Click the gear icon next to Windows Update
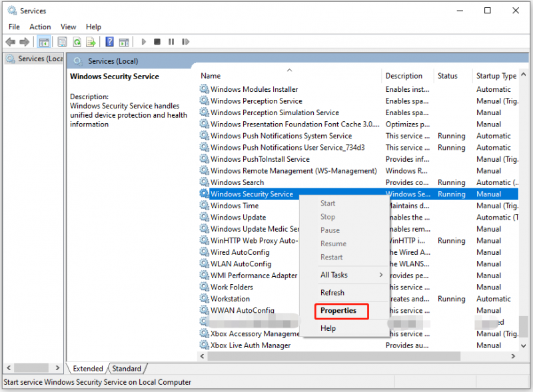 pyautogui.click(x=204, y=217)
